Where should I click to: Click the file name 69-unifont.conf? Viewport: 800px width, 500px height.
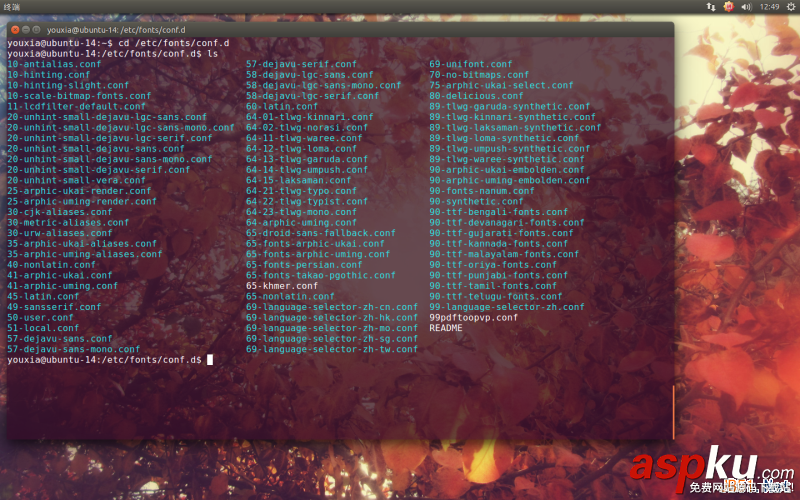pyautogui.click(x=470, y=64)
